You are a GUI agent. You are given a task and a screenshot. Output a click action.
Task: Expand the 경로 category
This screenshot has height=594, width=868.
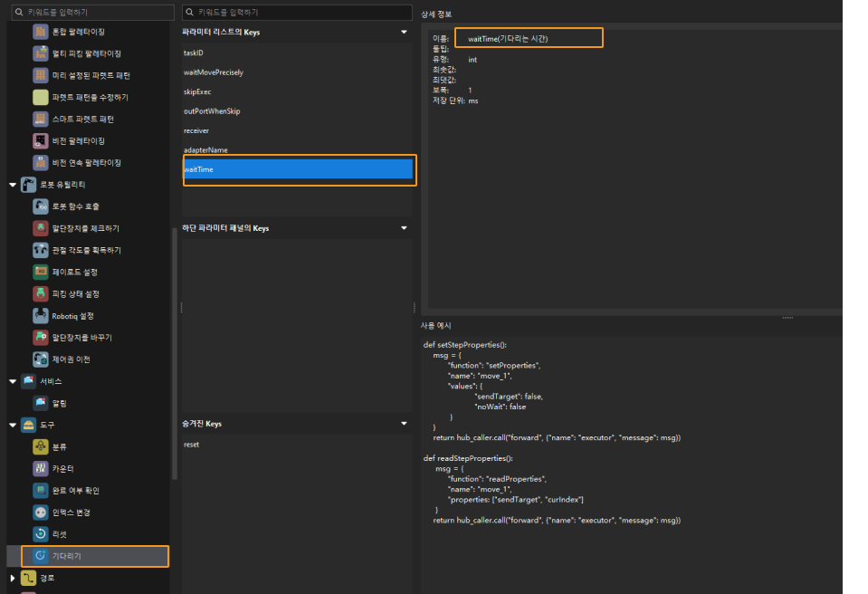pyautogui.click(x=13, y=578)
